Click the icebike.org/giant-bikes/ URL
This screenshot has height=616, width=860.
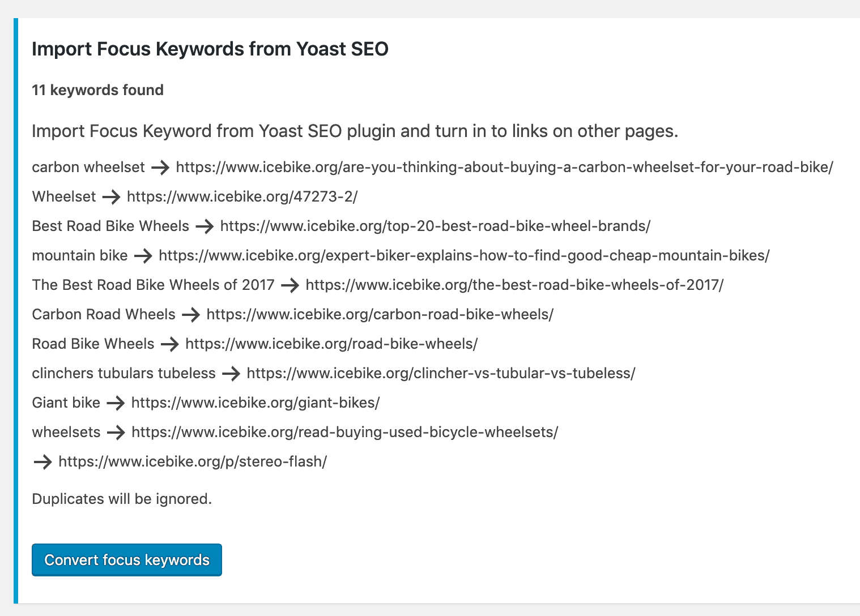256,403
